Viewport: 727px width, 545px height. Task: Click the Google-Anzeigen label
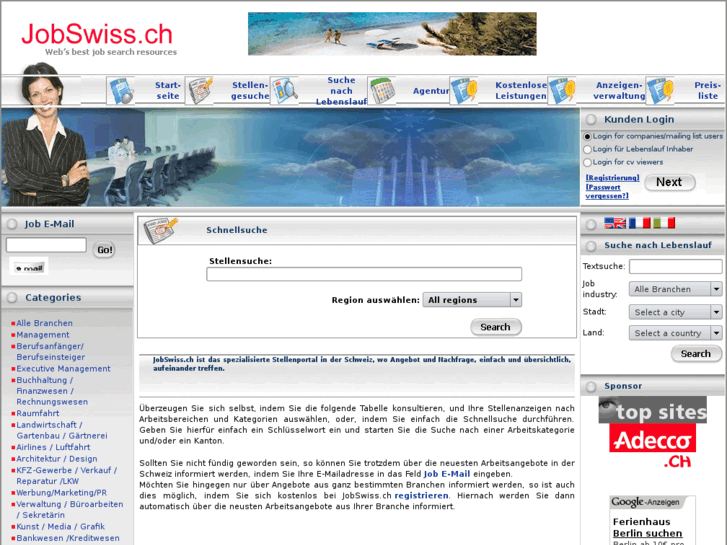[645, 502]
